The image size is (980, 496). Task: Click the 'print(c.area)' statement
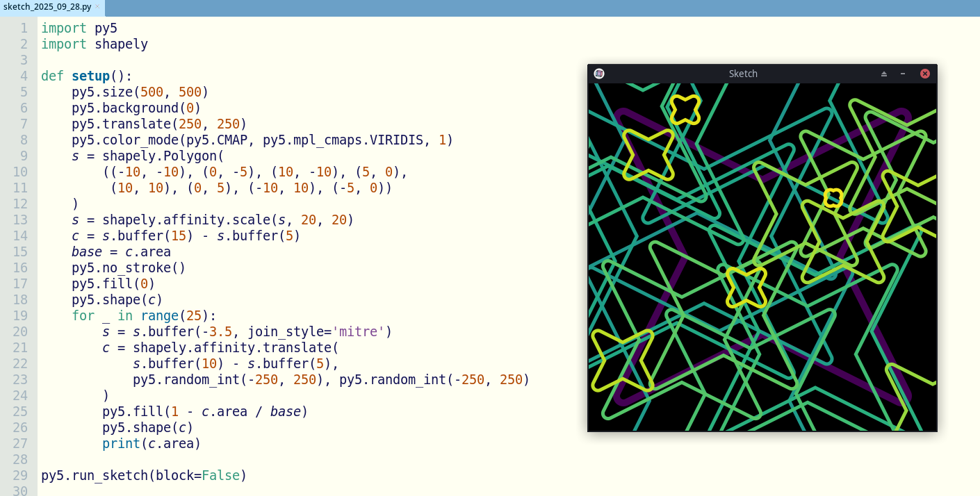click(152, 443)
